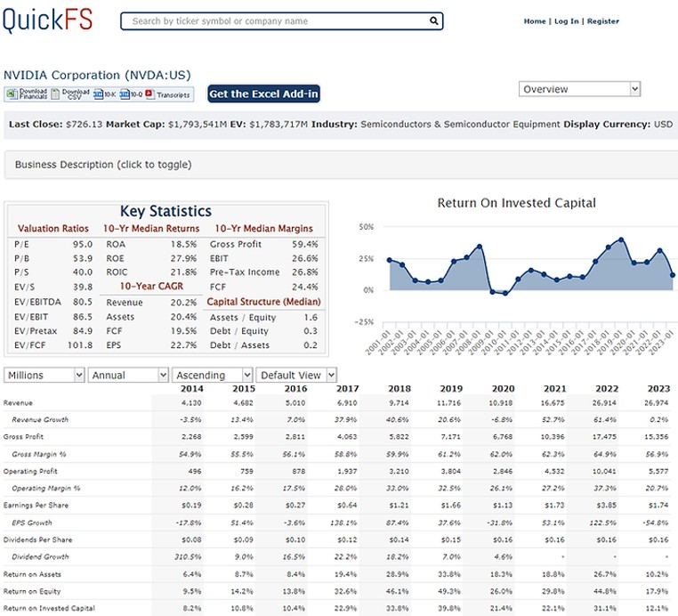Click the Return On Invested Capital chart title
Screen dimensions: 678x616
tap(517, 203)
